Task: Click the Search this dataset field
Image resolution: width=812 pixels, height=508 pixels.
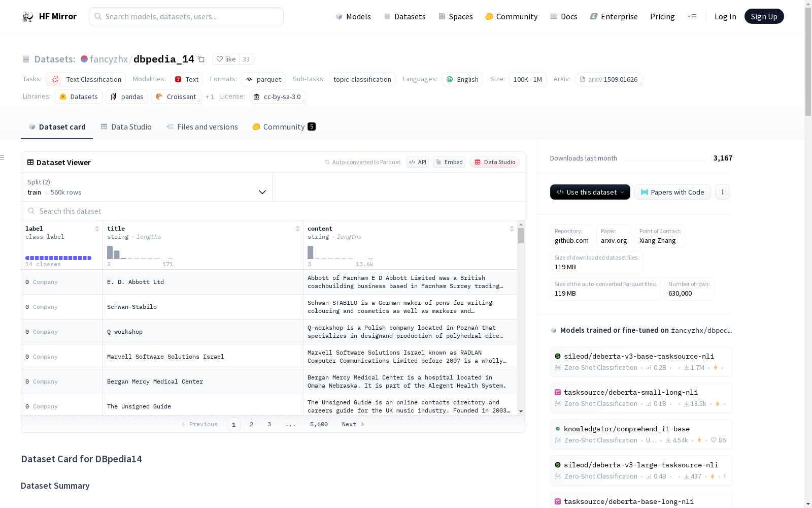Action: tap(273, 211)
